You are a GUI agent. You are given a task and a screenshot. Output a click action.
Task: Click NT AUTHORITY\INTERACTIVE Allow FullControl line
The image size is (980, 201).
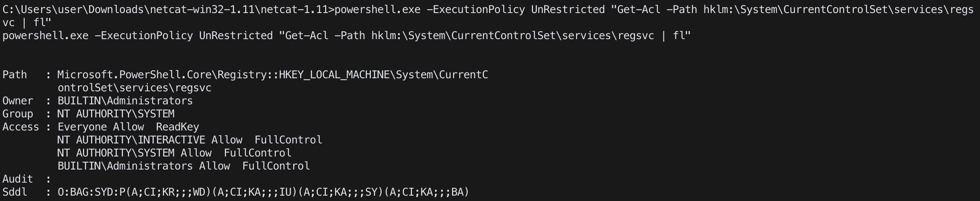click(189, 140)
